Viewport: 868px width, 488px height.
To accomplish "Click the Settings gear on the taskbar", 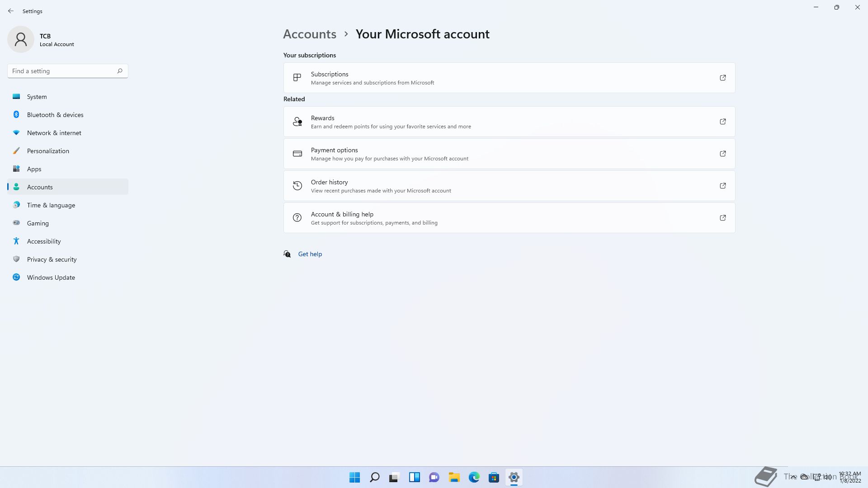I will [x=514, y=477].
